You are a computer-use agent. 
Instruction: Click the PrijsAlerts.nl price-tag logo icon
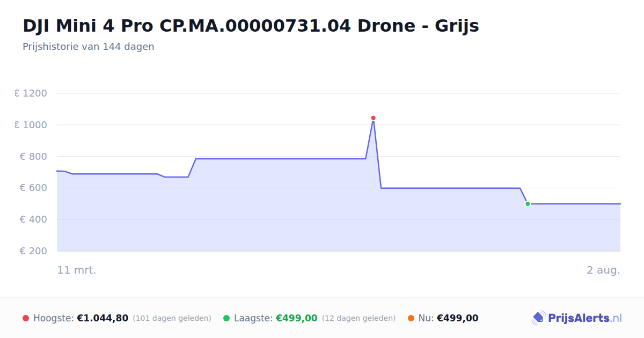[538, 318]
